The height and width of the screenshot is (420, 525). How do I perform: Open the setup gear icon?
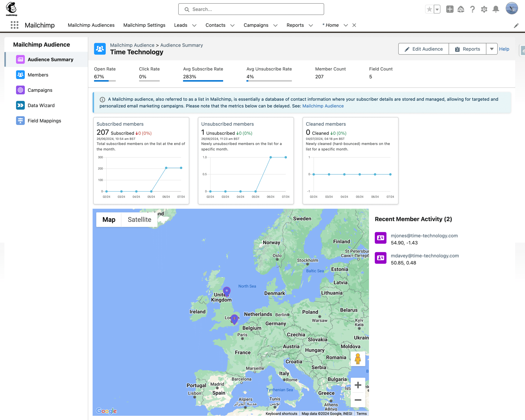pos(484,9)
